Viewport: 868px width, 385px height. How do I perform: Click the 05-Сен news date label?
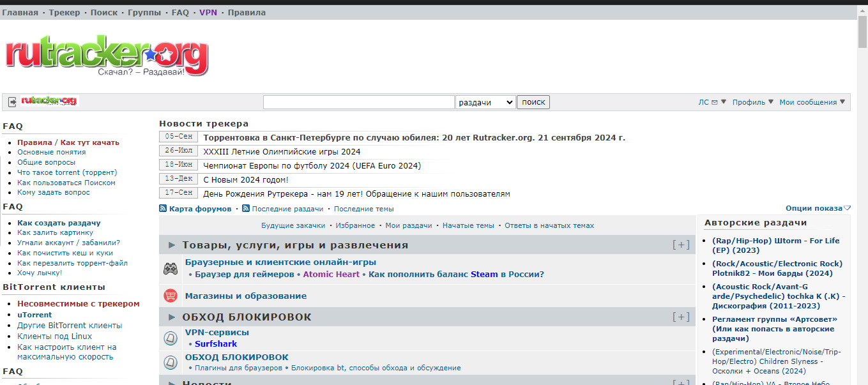point(178,137)
